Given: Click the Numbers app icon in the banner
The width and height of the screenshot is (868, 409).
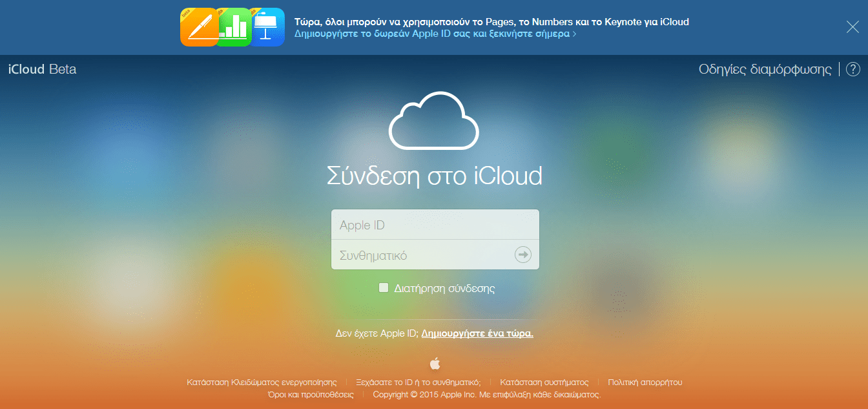Looking at the screenshot, I should point(234,27).
